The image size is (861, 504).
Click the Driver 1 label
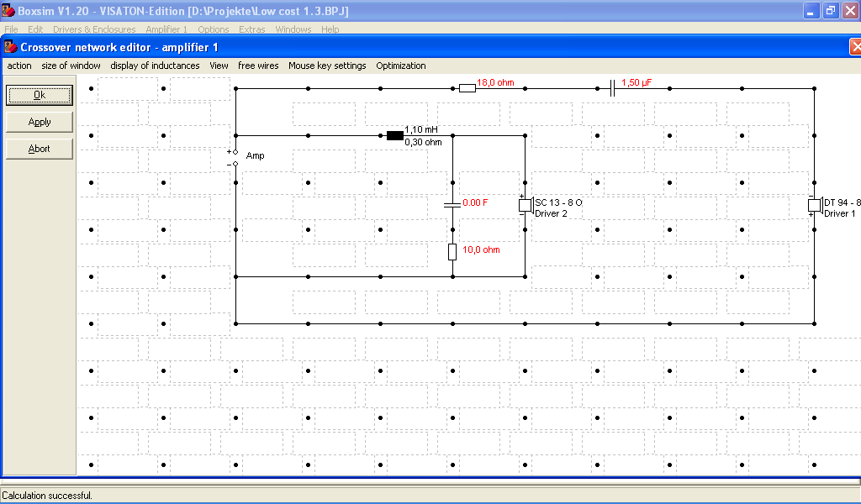(840, 214)
